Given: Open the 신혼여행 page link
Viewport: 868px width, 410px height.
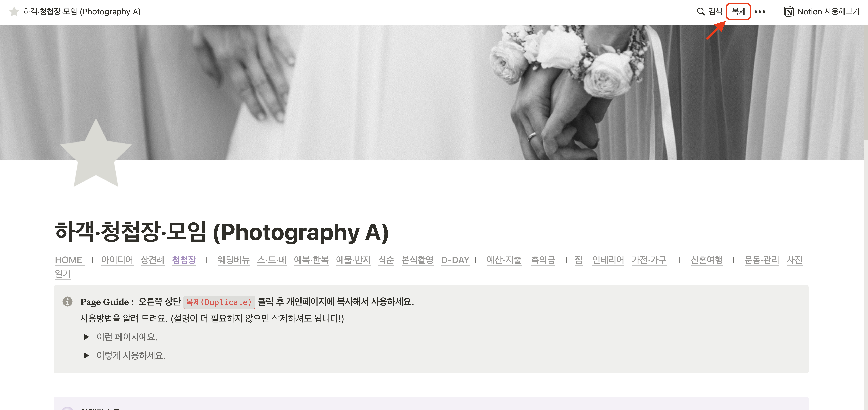Looking at the screenshot, I should 707,260.
